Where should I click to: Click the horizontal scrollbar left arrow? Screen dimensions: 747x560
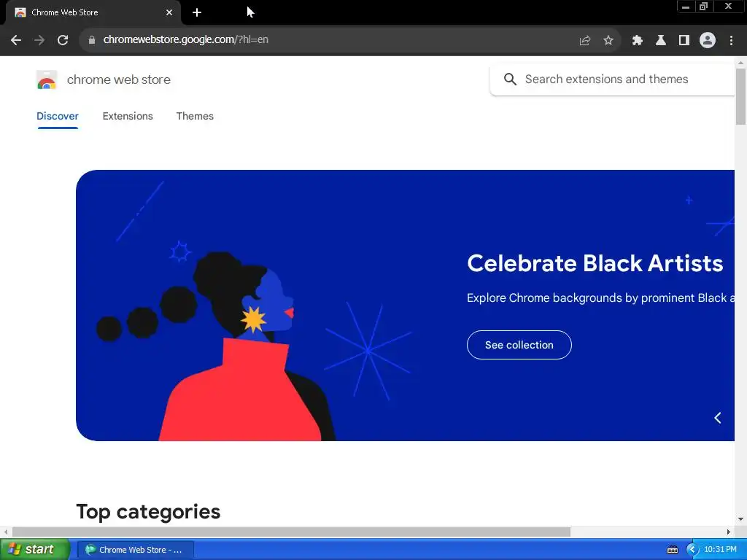click(5, 532)
